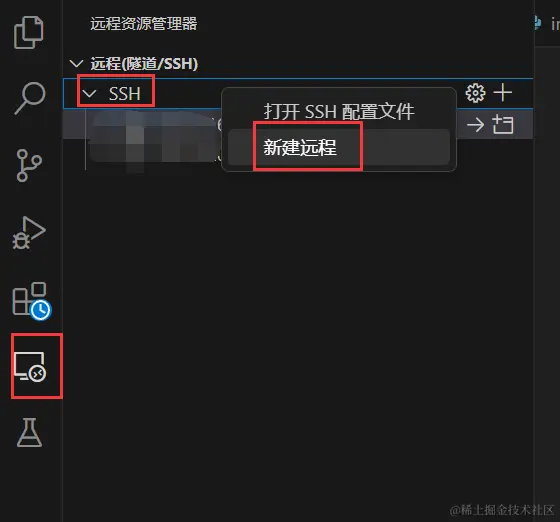Connect in new window icon
560x522 pixels.
(x=503, y=125)
